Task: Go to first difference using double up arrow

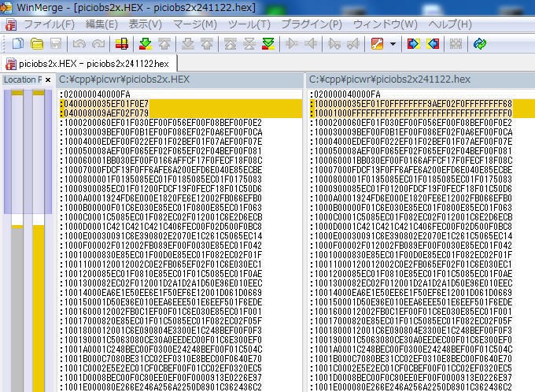Action: (x=230, y=44)
